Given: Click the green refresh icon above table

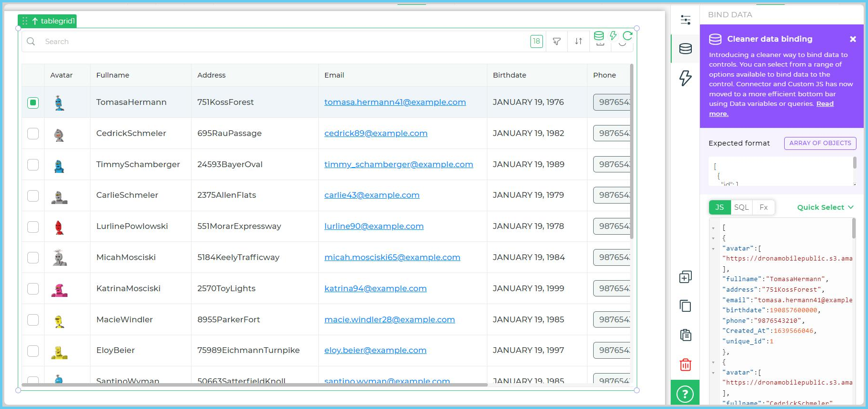Looking at the screenshot, I should (x=627, y=35).
